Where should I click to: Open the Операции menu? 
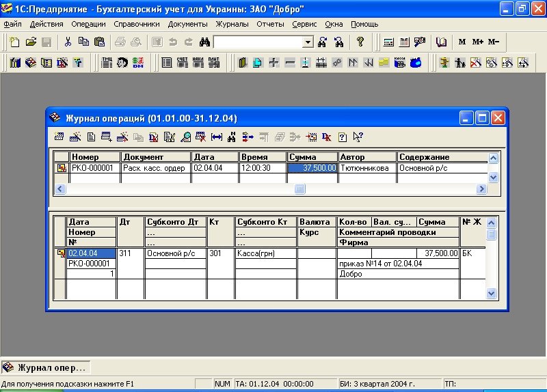pyautogui.click(x=88, y=24)
